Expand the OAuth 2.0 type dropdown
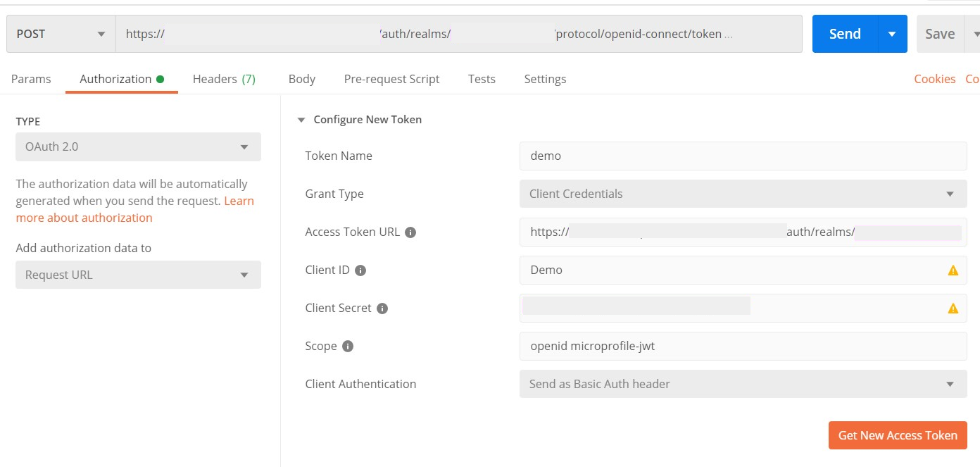This screenshot has width=980, height=467. pos(138,147)
